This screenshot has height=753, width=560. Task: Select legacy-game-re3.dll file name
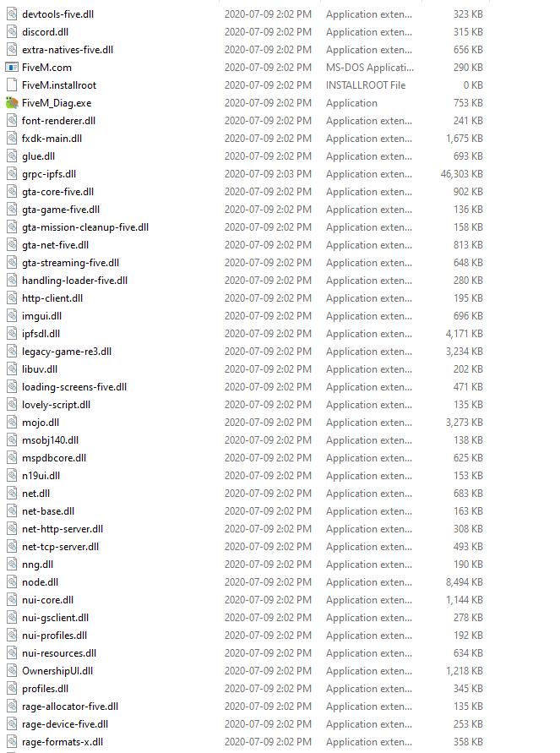point(67,352)
